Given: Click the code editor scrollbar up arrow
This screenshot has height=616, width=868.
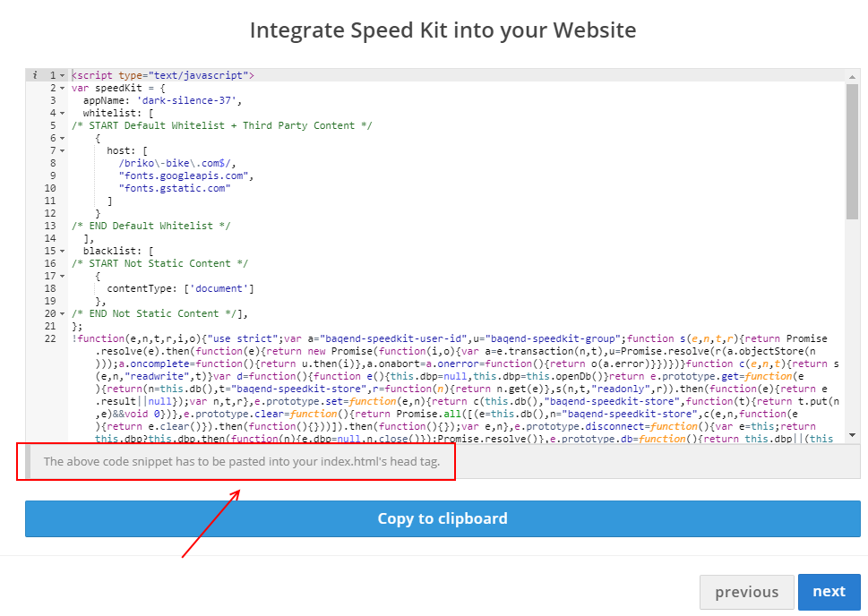Looking at the screenshot, I should click(x=852, y=76).
